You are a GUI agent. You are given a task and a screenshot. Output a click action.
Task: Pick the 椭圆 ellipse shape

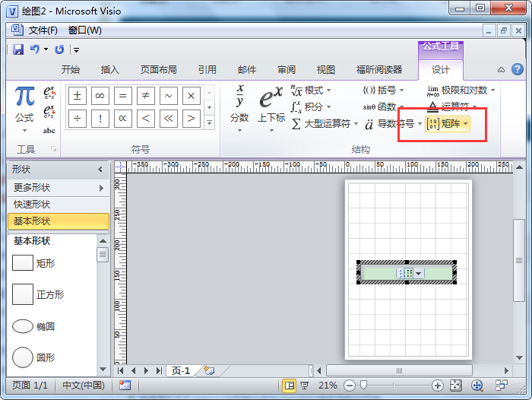(33, 326)
